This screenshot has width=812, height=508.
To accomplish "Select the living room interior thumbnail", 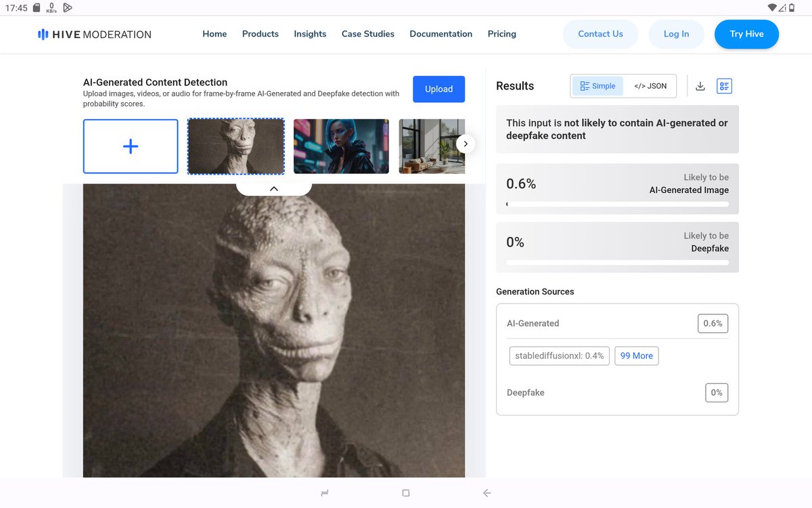I will click(432, 146).
